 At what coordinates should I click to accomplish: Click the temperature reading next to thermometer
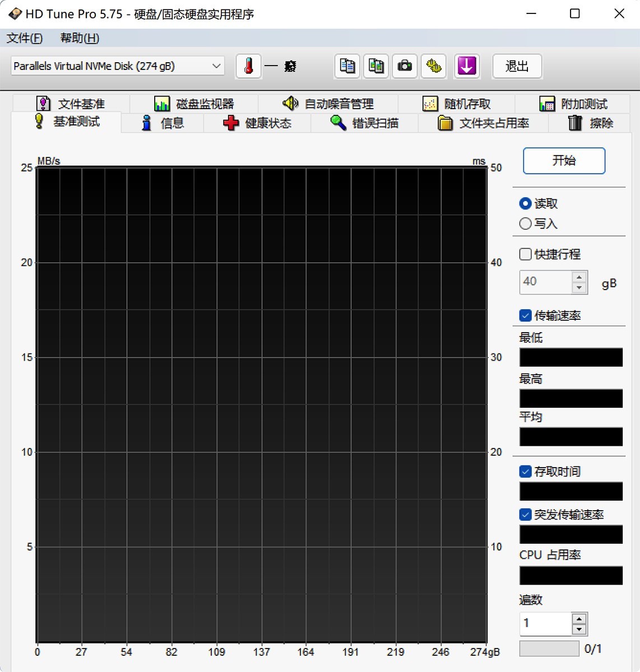(x=281, y=66)
